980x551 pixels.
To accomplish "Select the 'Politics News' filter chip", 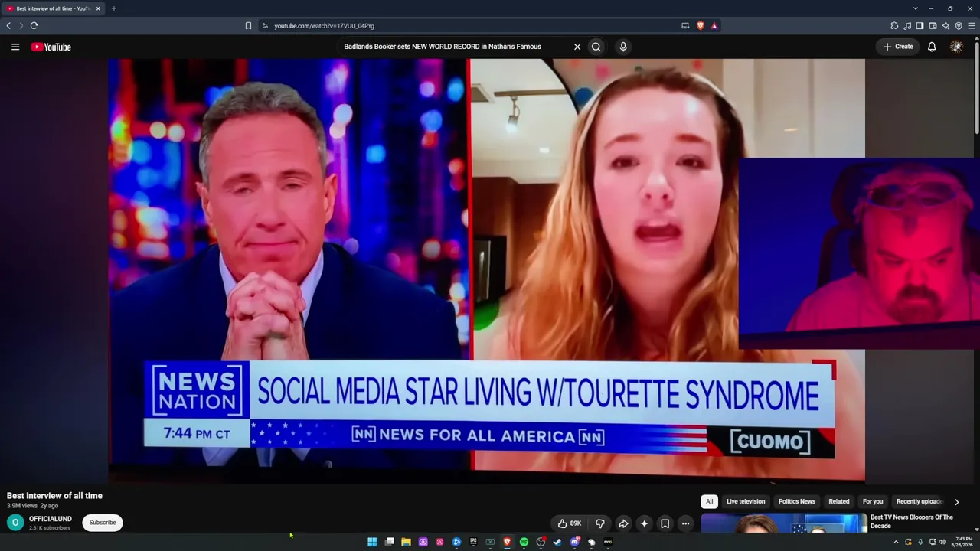I will (x=797, y=501).
